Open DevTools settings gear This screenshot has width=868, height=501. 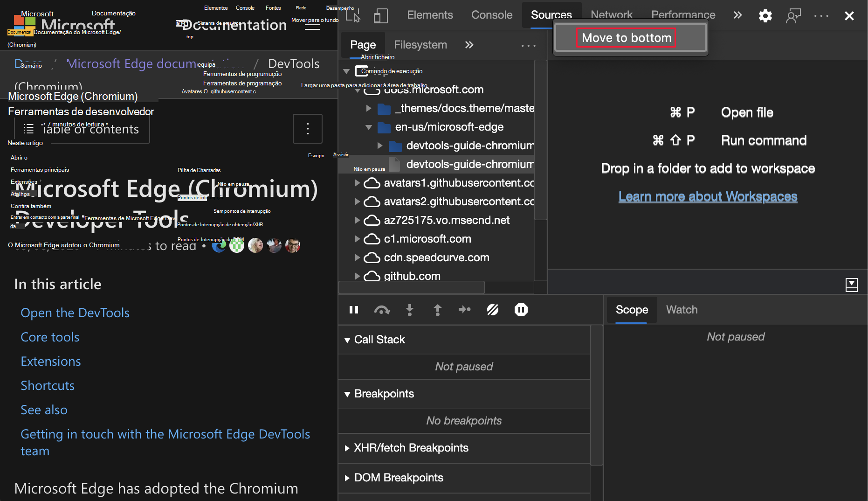pyautogui.click(x=765, y=16)
